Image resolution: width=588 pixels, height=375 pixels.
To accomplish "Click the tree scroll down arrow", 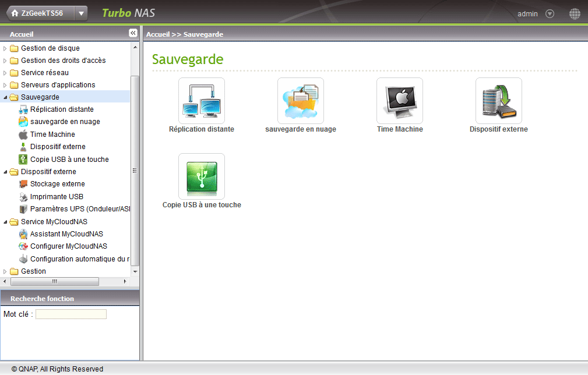I will click(x=135, y=271).
